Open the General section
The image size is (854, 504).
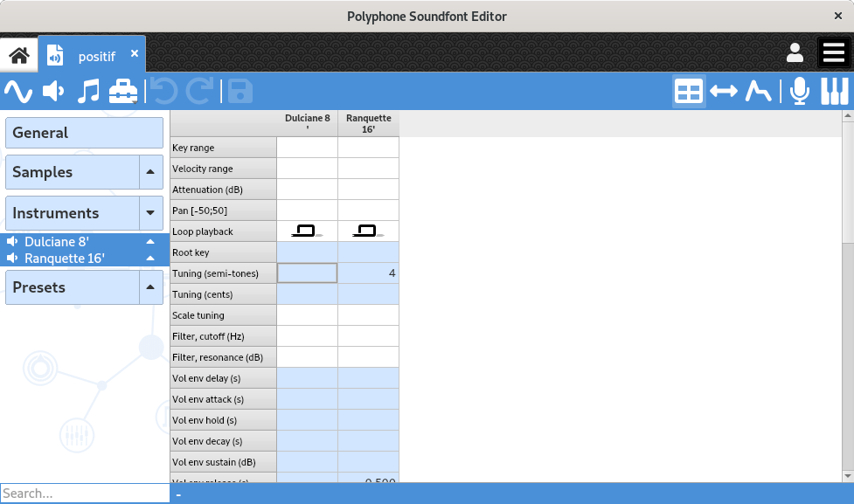(85, 133)
